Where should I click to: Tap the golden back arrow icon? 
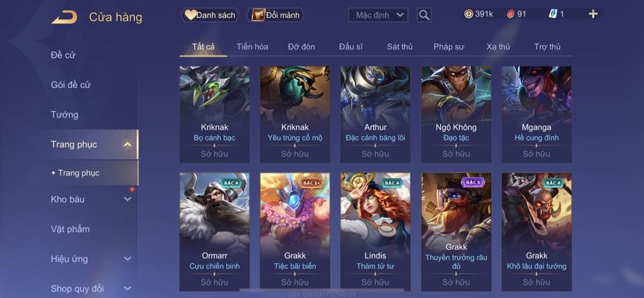(x=64, y=17)
